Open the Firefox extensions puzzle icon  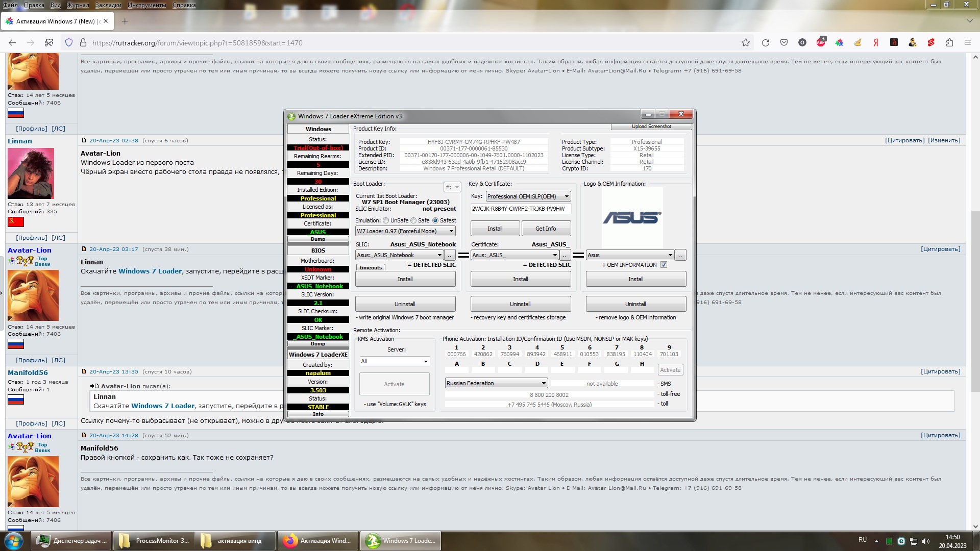[949, 43]
